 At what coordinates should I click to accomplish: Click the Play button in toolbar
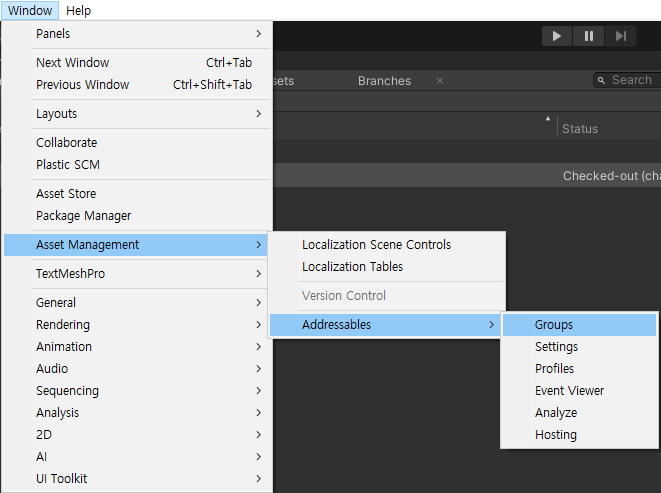click(556, 36)
